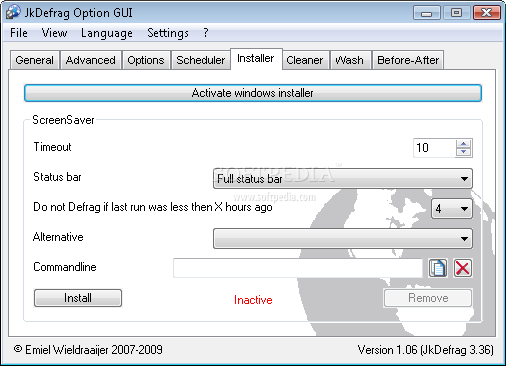This screenshot has height=366, width=506.
Task: Click into the Commandline text field
Action: click(x=298, y=268)
